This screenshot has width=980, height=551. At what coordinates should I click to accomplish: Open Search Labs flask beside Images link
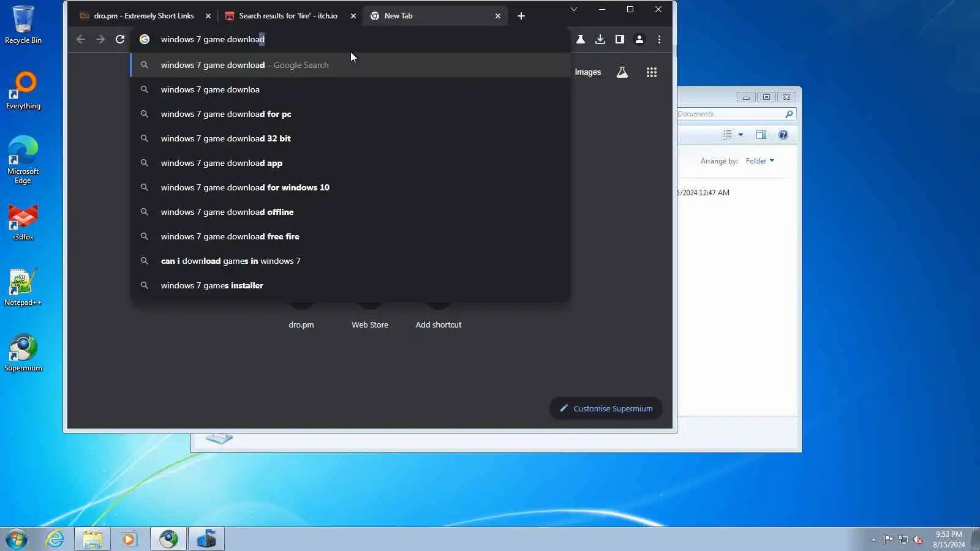622,72
